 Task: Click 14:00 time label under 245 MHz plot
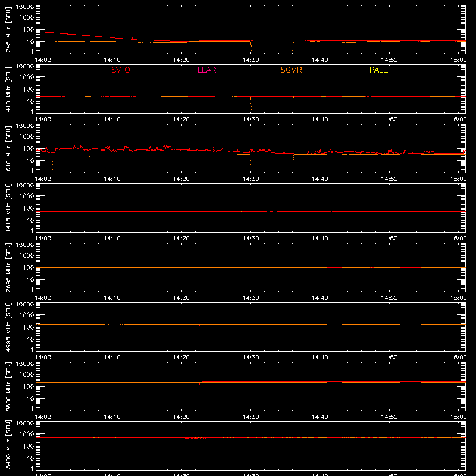43,60
